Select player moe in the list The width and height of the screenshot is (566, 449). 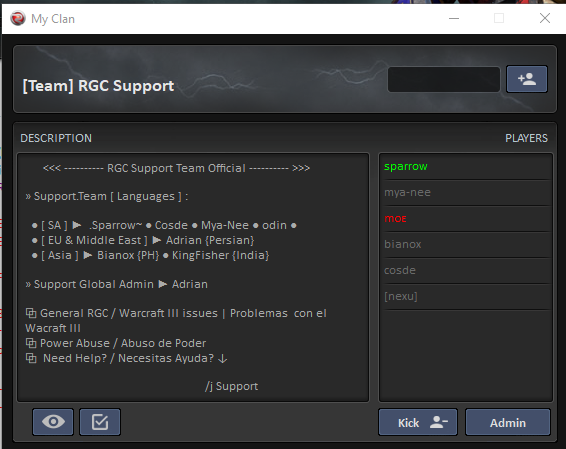tap(467, 219)
